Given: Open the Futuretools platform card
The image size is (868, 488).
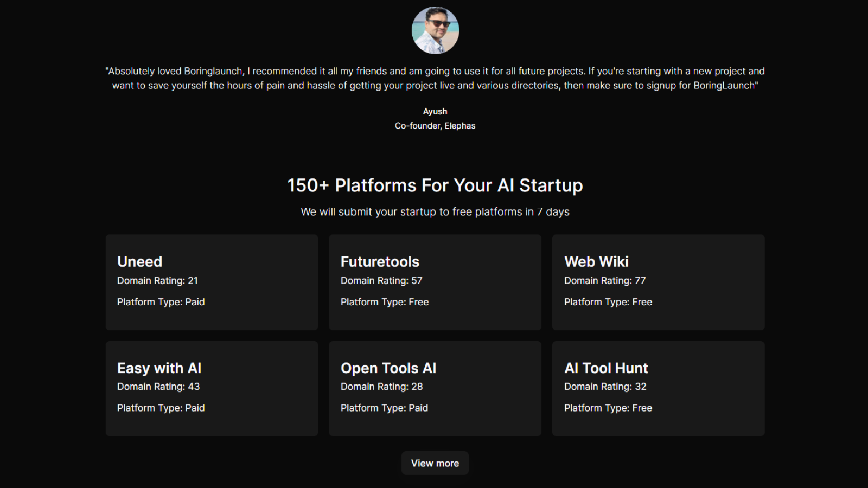Looking at the screenshot, I should pyautogui.click(x=435, y=282).
